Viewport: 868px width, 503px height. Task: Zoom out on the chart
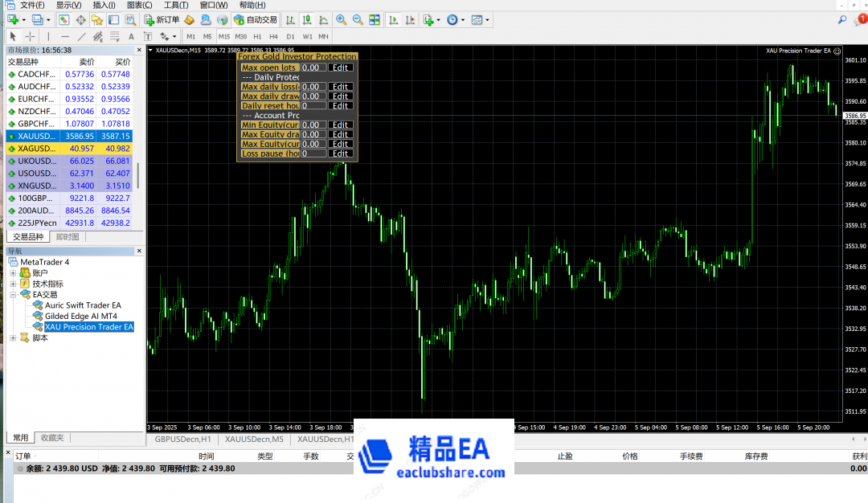[x=358, y=20]
